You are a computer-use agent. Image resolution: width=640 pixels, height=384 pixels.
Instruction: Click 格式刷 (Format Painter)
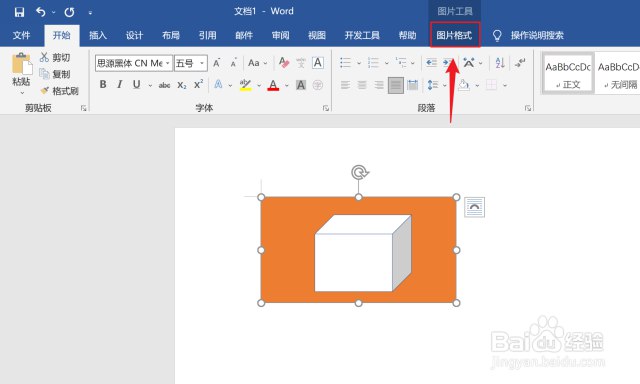pyautogui.click(x=59, y=91)
